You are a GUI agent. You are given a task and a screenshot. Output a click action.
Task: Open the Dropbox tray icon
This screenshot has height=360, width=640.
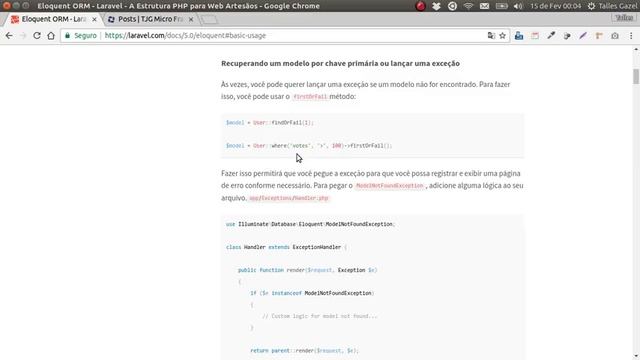436,6
